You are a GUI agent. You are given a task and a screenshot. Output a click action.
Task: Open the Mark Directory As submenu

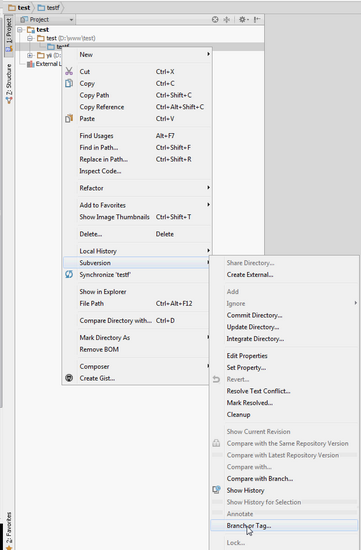click(x=137, y=337)
